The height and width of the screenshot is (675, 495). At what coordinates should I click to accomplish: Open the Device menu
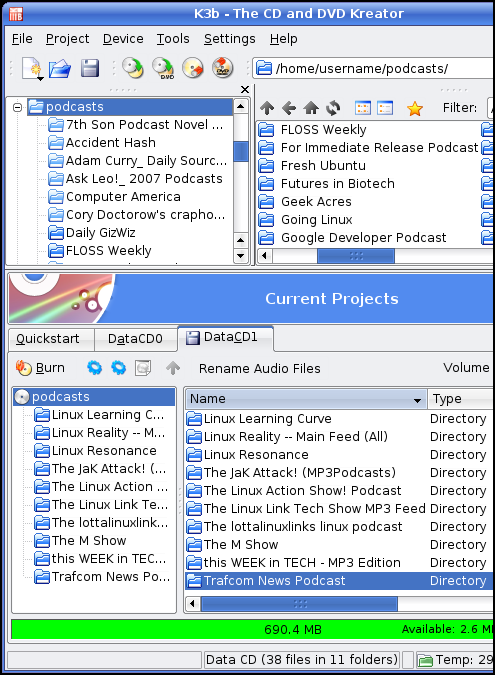point(123,39)
